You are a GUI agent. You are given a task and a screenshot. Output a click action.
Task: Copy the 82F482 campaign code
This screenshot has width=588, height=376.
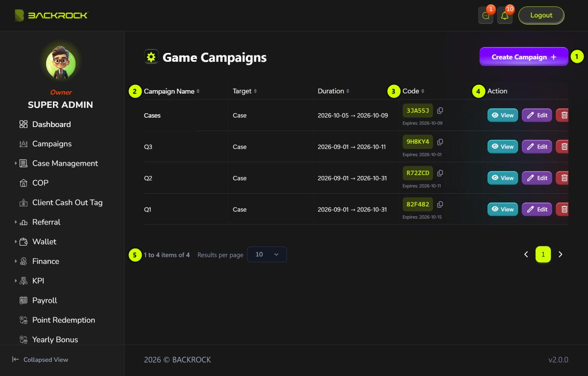pyautogui.click(x=440, y=204)
